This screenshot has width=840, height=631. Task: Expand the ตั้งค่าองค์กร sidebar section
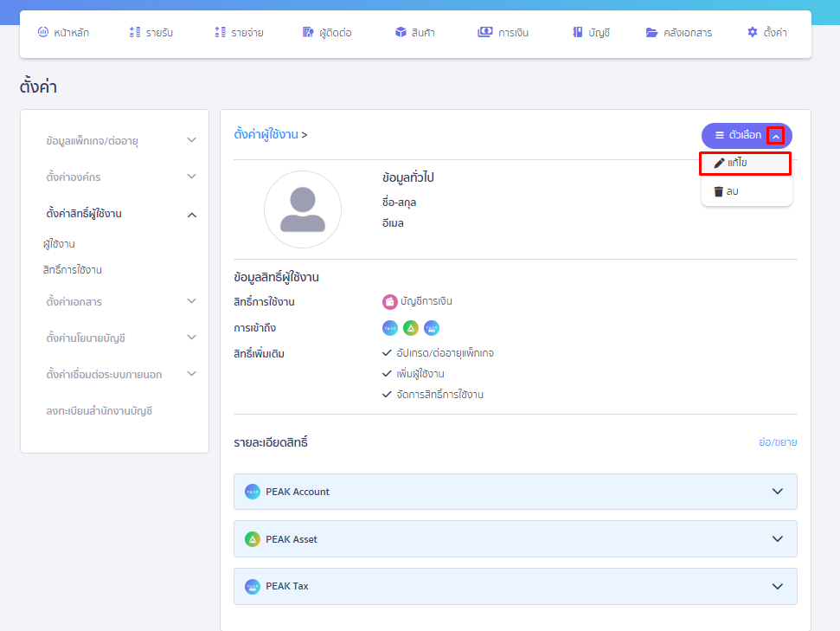click(192, 177)
